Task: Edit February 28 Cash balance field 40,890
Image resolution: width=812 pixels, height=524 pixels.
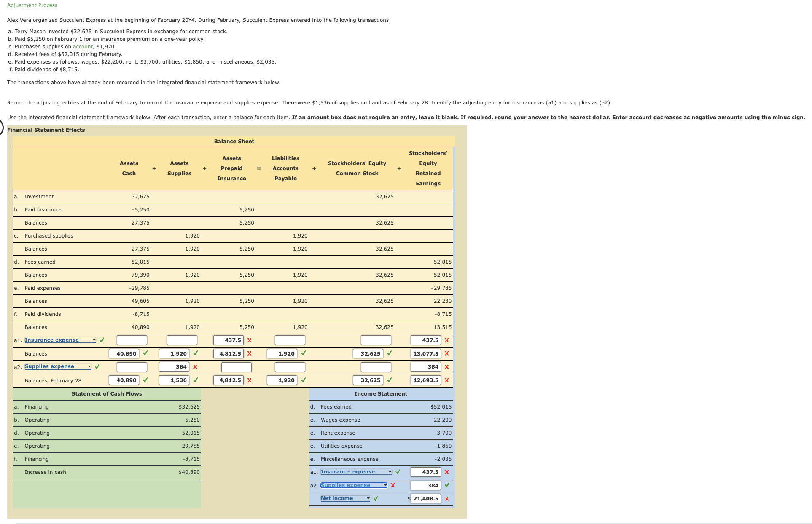Action: coord(124,380)
